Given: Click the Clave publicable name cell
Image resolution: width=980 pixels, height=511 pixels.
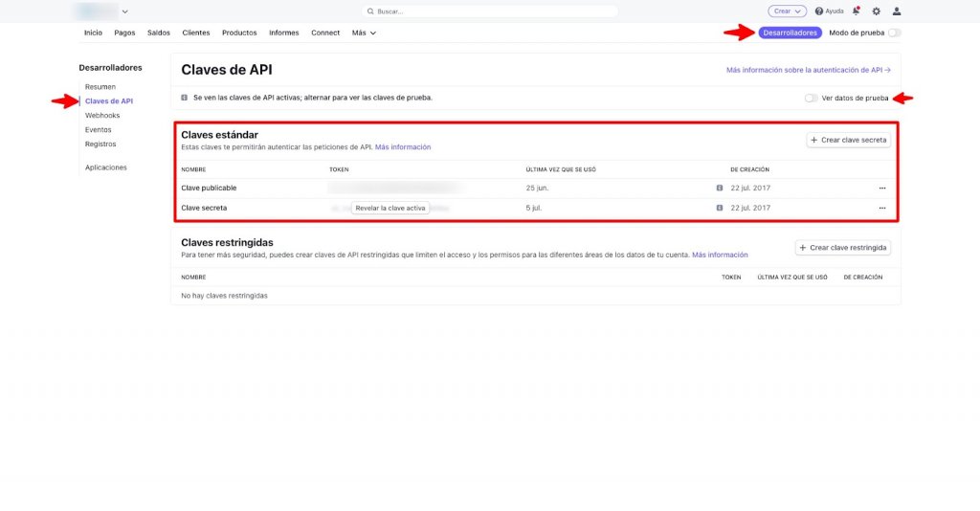Looking at the screenshot, I should (209, 188).
